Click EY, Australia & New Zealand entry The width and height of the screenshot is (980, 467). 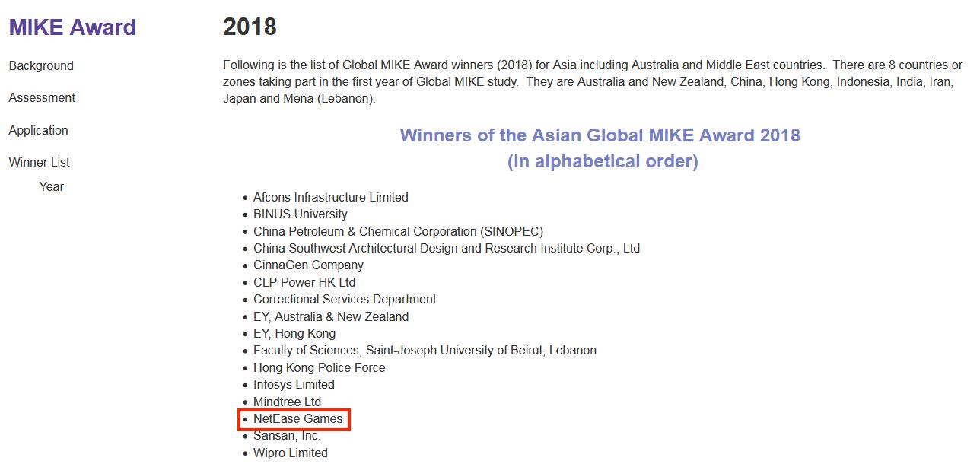coord(331,316)
